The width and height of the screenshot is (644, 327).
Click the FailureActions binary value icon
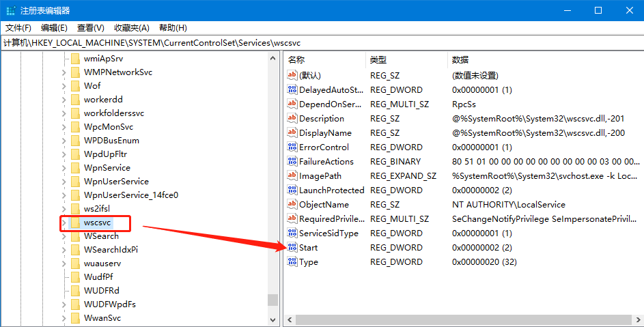pyautogui.click(x=292, y=161)
